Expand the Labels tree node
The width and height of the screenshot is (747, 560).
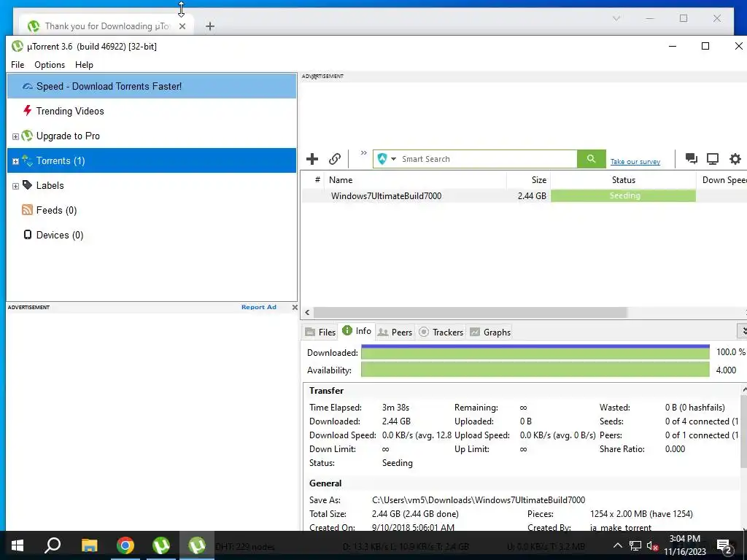click(x=15, y=186)
